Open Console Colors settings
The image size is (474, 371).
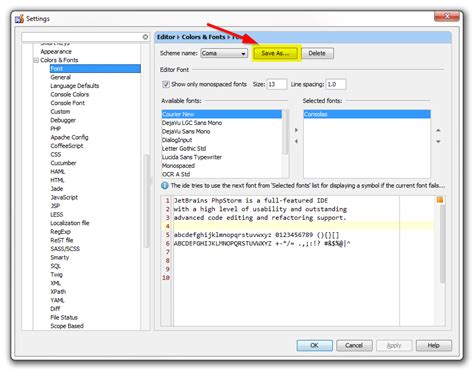click(70, 94)
